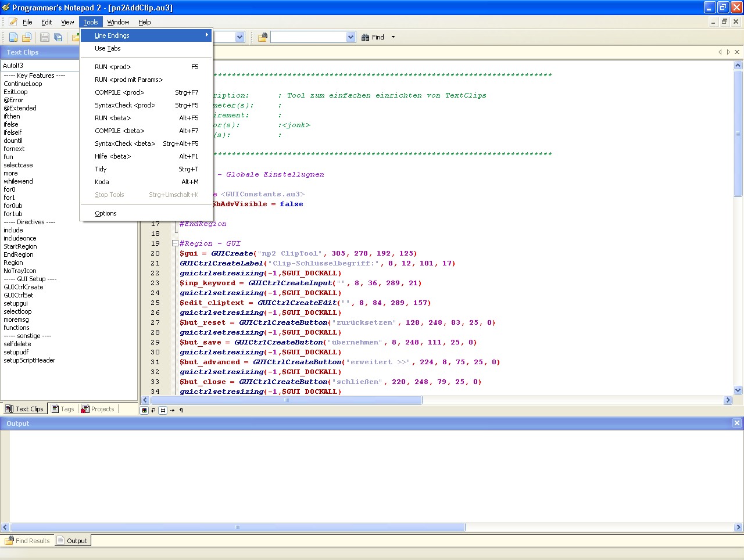Collapse the Region GUI fold marker
The image size is (744, 560).
click(x=175, y=243)
